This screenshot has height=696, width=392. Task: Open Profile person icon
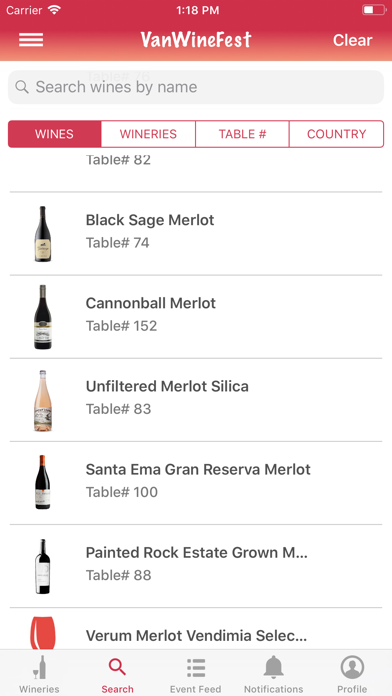(352, 667)
